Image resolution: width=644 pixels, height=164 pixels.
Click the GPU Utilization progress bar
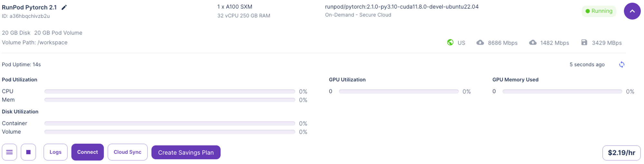(x=399, y=92)
